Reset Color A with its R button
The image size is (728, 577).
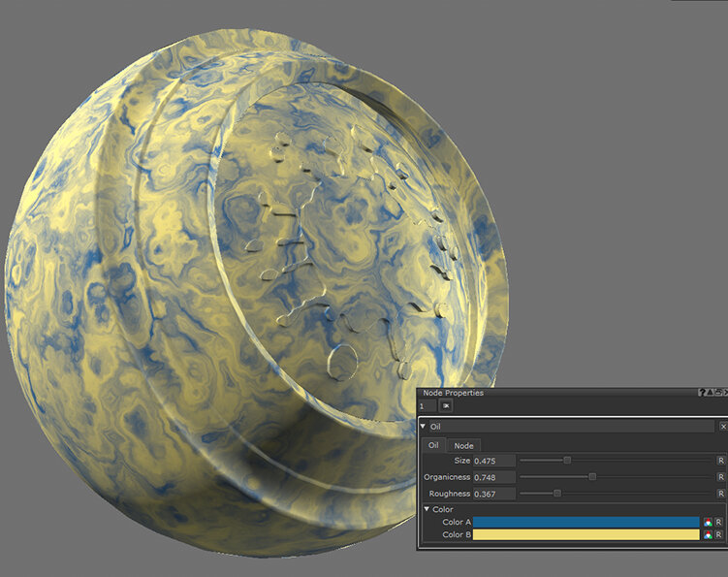[x=719, y=522]
